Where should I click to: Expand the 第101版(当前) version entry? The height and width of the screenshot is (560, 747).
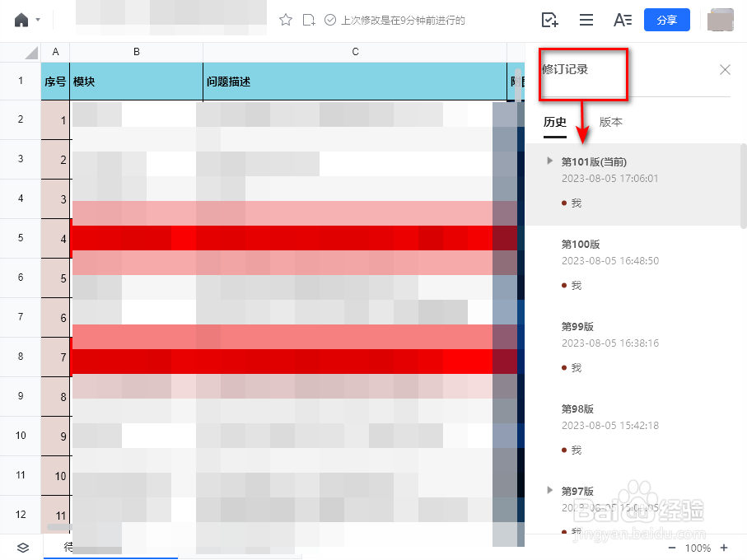(550, 161)
